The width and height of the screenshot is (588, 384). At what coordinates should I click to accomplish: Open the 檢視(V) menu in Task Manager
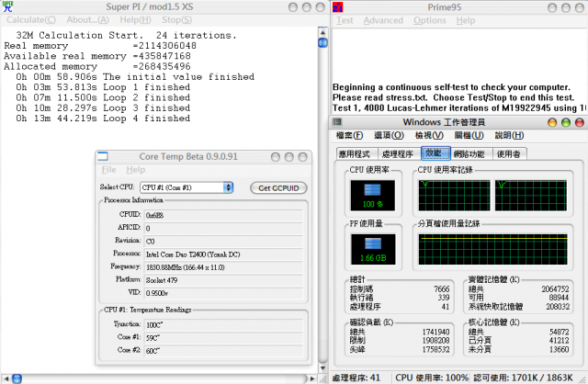pyautogui.click(x=429, y=135)
